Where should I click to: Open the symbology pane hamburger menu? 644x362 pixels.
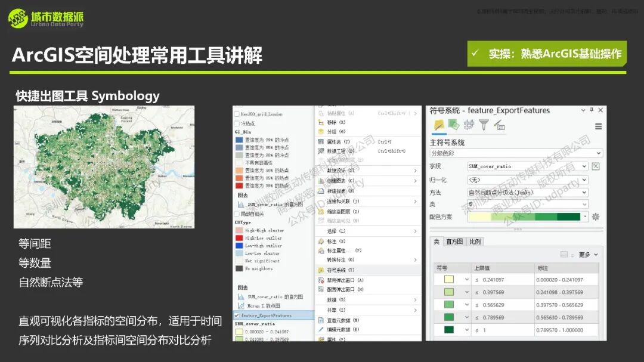click(599, 126)
